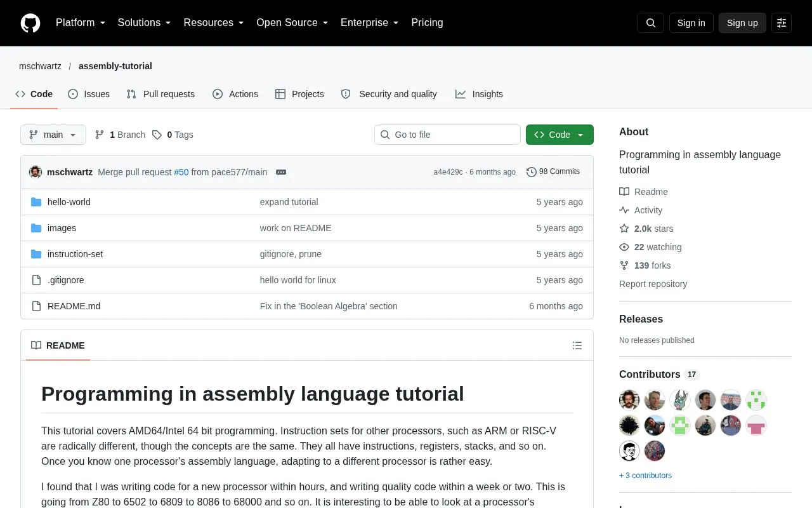Open the search magnifier button
Screen dimensions: 812x508
(x=651, y=23)
